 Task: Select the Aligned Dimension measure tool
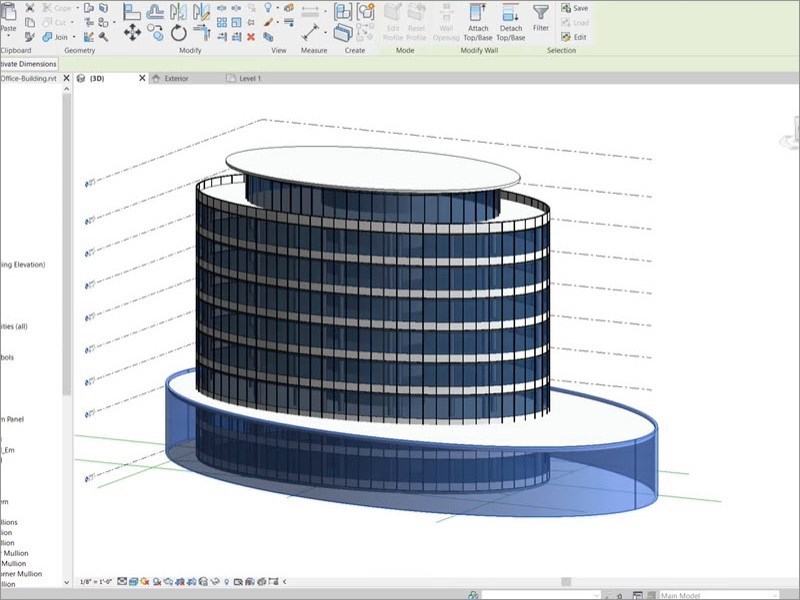[311, 32]
